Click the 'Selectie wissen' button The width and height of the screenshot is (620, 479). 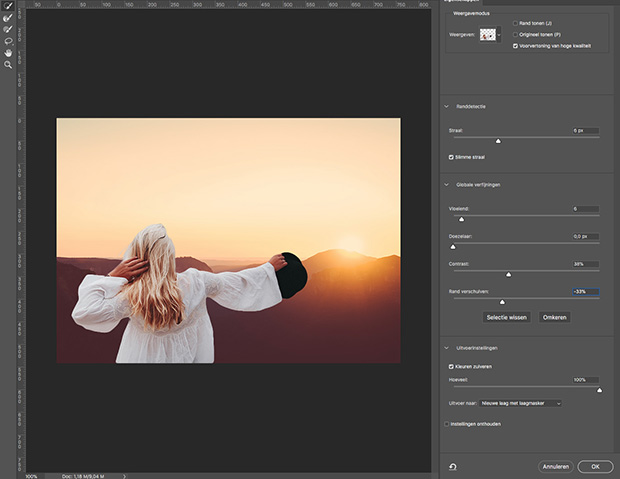(x=507, y=317)
